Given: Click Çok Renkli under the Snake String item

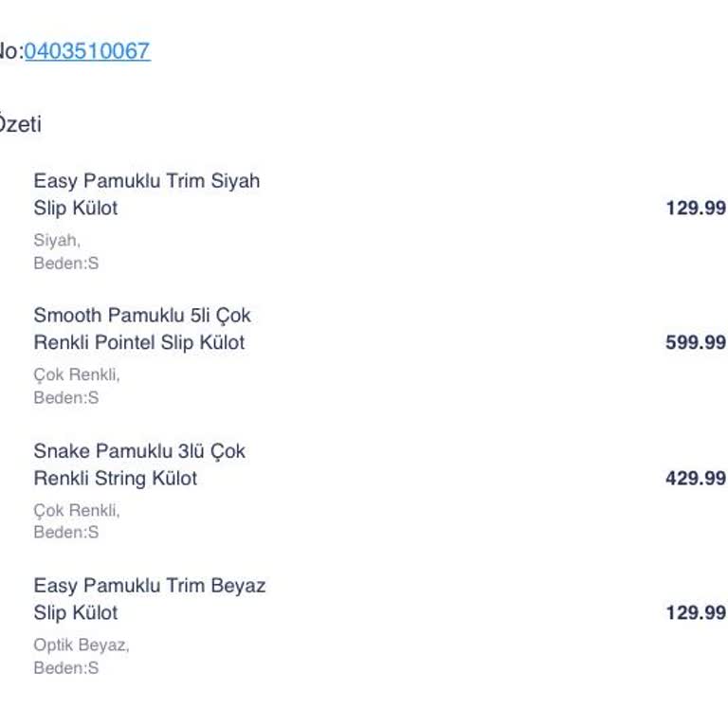Looking at the screenshot, I should pos(76,511).
